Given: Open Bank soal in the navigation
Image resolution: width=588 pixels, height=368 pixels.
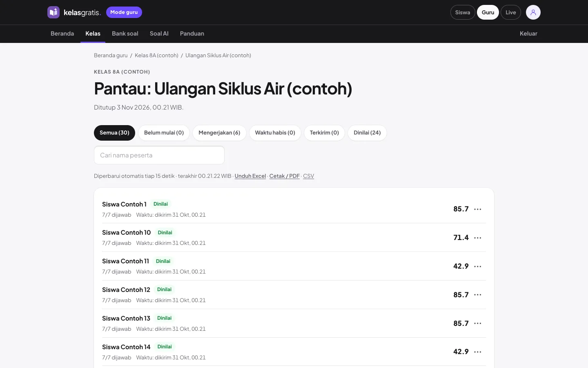Looking at the screenshot, I should [x=125, y=34].
